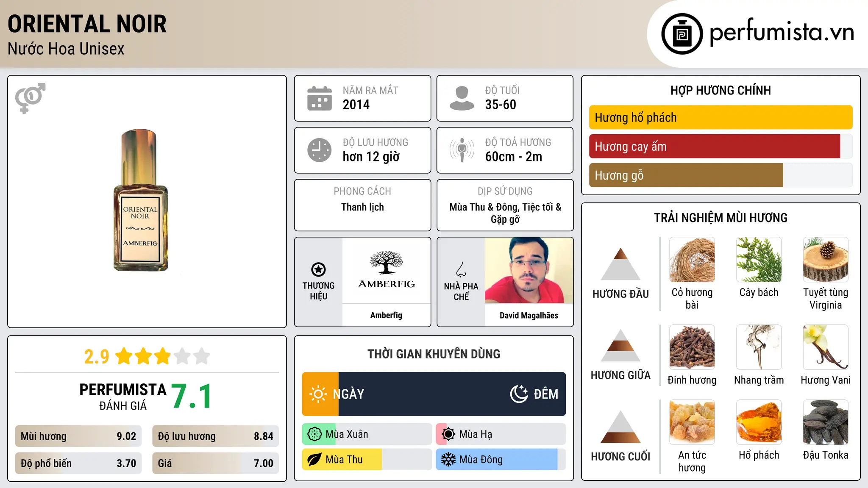Click the Hương cuối pyramid icon

click(620, 427)
